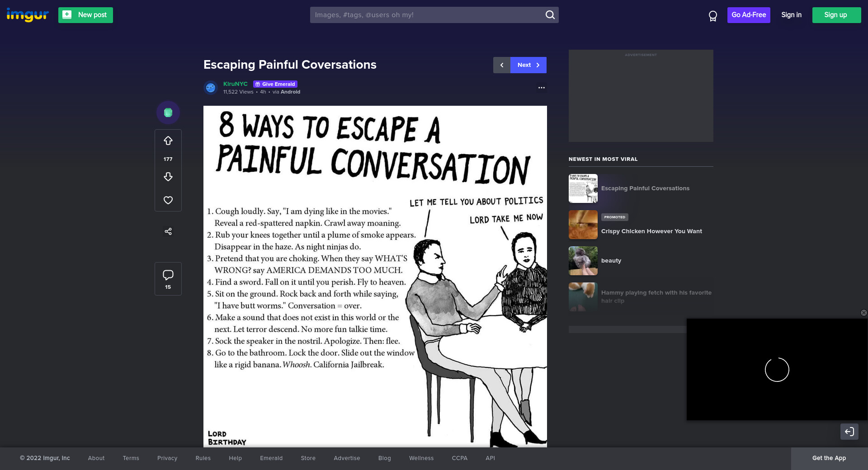This screenshot has width=868, height=470.
Task: Close the floating video player
Action: coord(863,313)
